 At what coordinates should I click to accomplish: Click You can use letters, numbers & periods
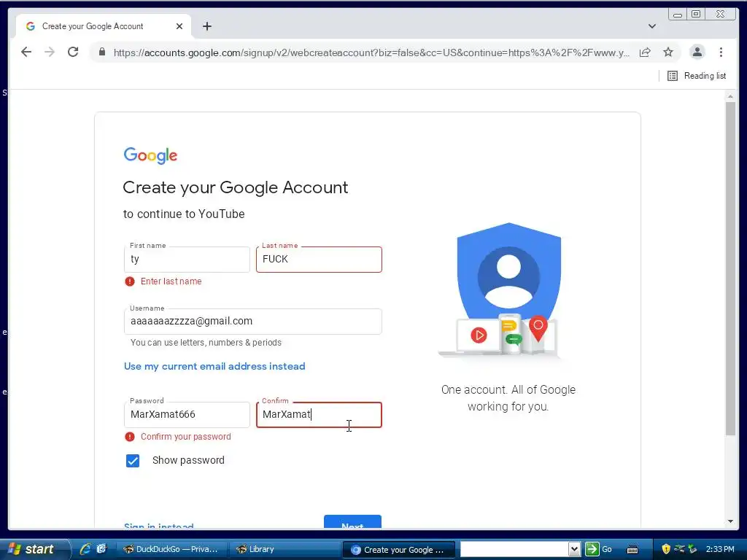(x=206, y=343)
